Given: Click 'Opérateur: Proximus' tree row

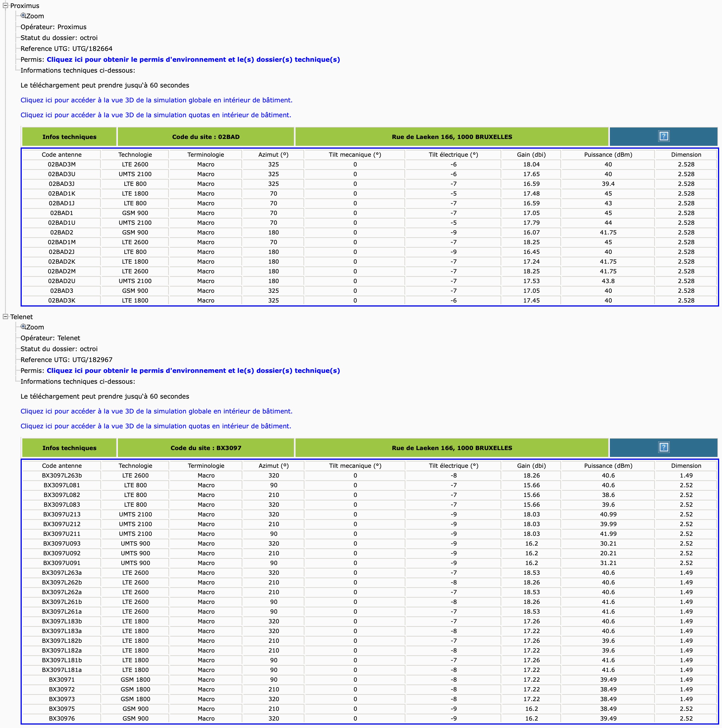Looking at the screenshot, I should pos(53,27).
